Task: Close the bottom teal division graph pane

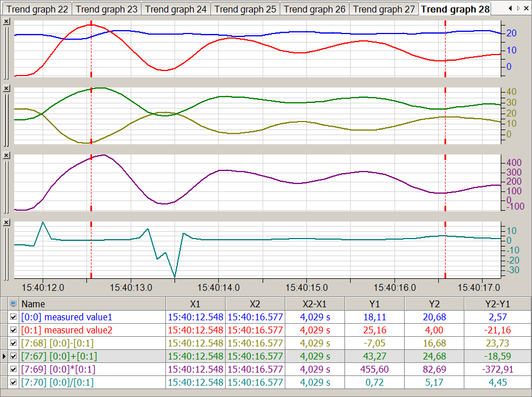Action: 6,222
